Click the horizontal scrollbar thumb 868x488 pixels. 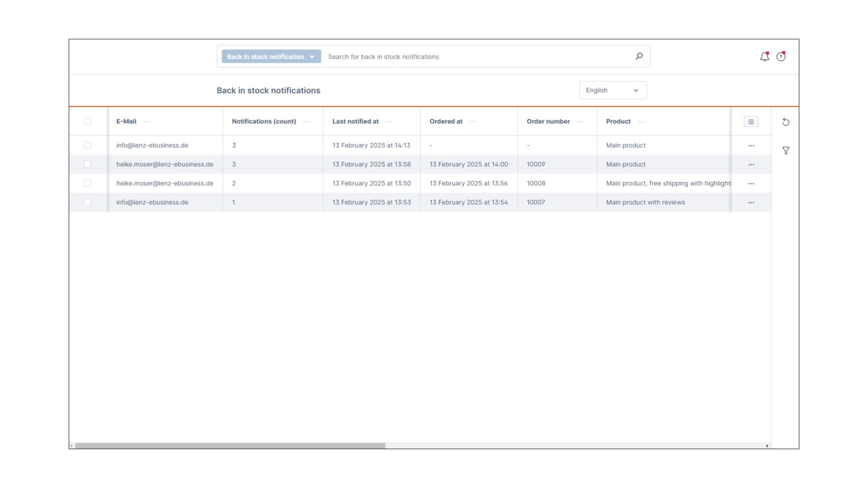(230, 446)
